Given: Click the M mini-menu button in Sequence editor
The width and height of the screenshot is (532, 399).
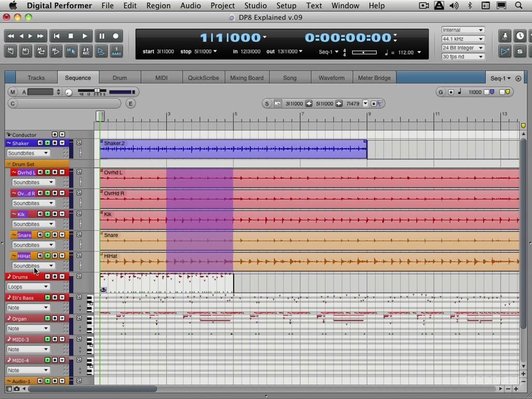Looking at the screenshot, I should click(x=13, y=92).
